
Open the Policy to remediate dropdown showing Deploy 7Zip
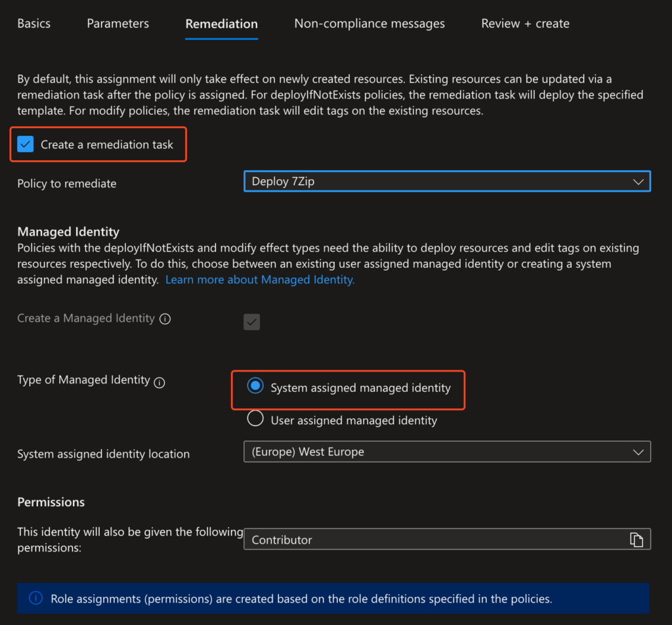[x=446, y=182]
